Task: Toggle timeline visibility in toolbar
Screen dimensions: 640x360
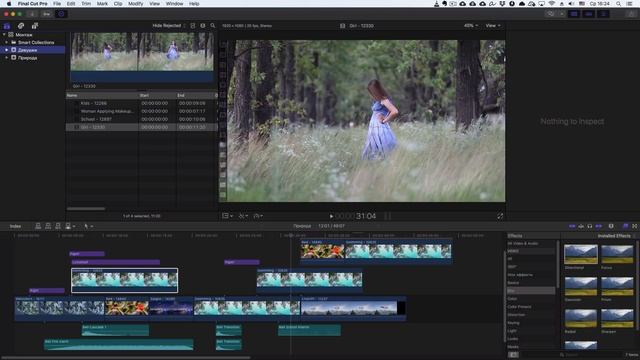Action: pyautogui.click(x=589, y=14)
